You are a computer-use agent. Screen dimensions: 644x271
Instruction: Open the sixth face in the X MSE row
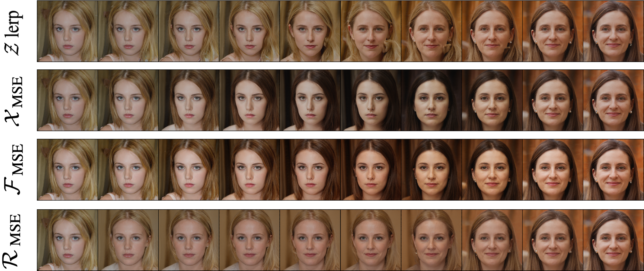(x=371, y=100)
